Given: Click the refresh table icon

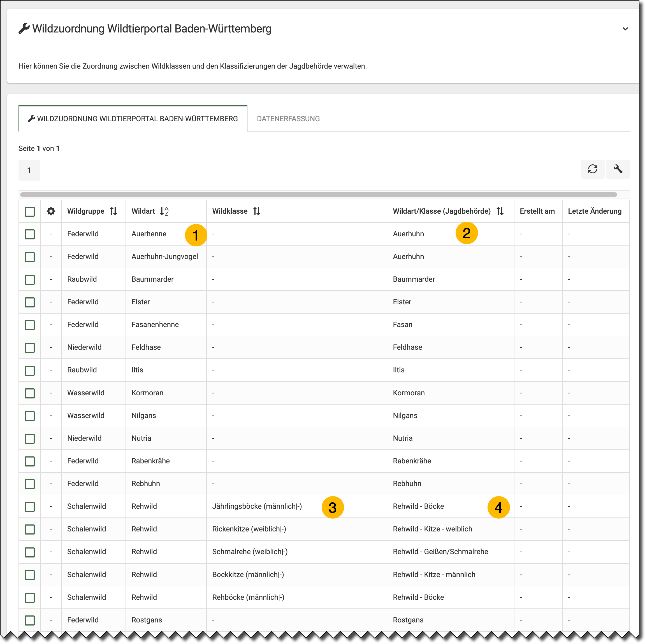Looking at the screenshot, I should click(x=592, y=169).
